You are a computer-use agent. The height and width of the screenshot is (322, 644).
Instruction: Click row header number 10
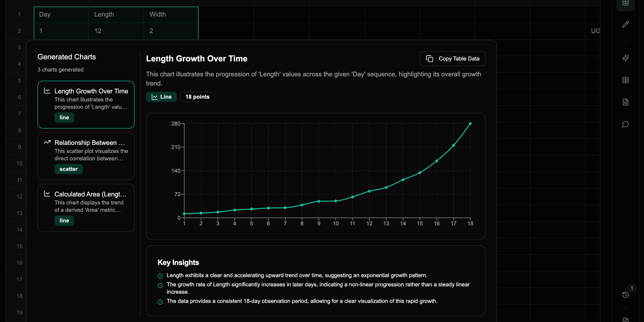pyautogui.click(x=20, y=164)
